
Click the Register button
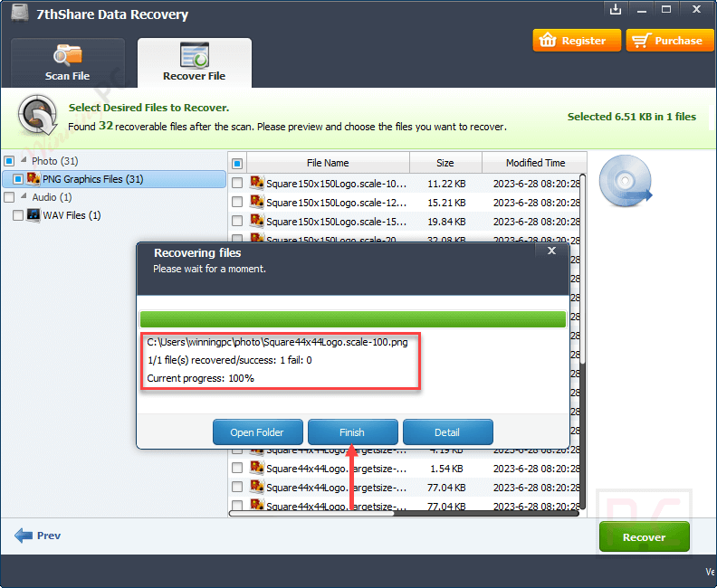point(577,40)
